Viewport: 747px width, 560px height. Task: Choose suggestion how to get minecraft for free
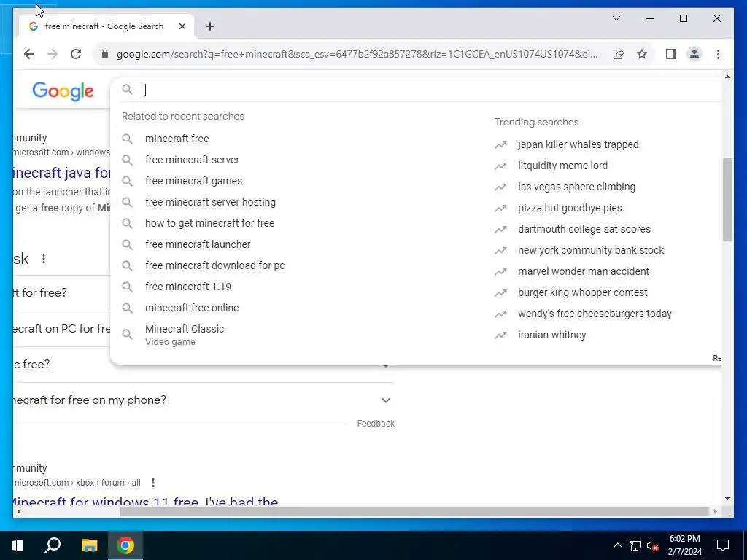[x=209, y=223]
